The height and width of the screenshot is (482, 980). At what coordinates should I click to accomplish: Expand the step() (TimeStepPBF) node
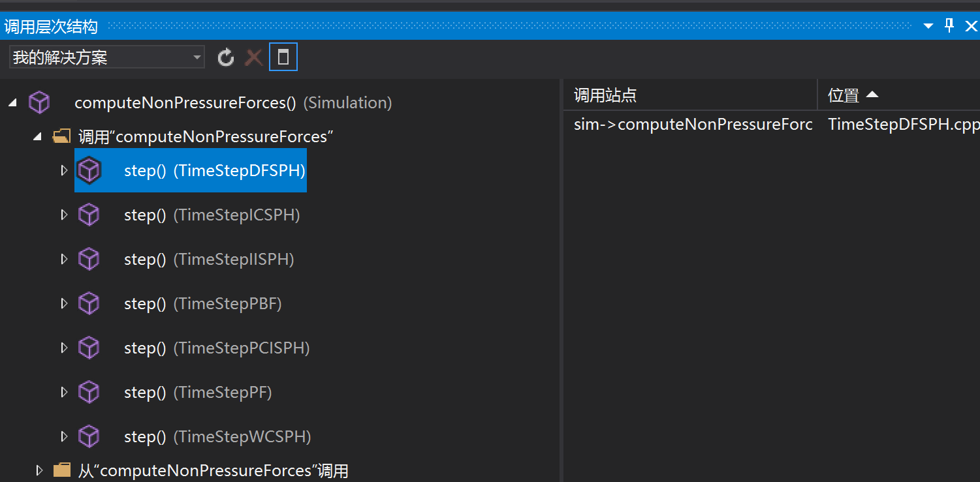click(x=64, y=303)
